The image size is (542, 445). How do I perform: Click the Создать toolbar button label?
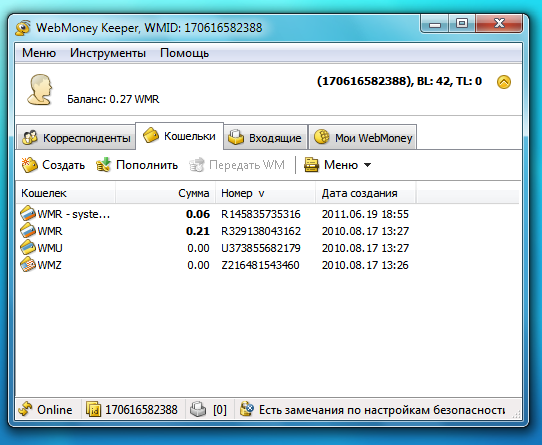tap(63, 165)
